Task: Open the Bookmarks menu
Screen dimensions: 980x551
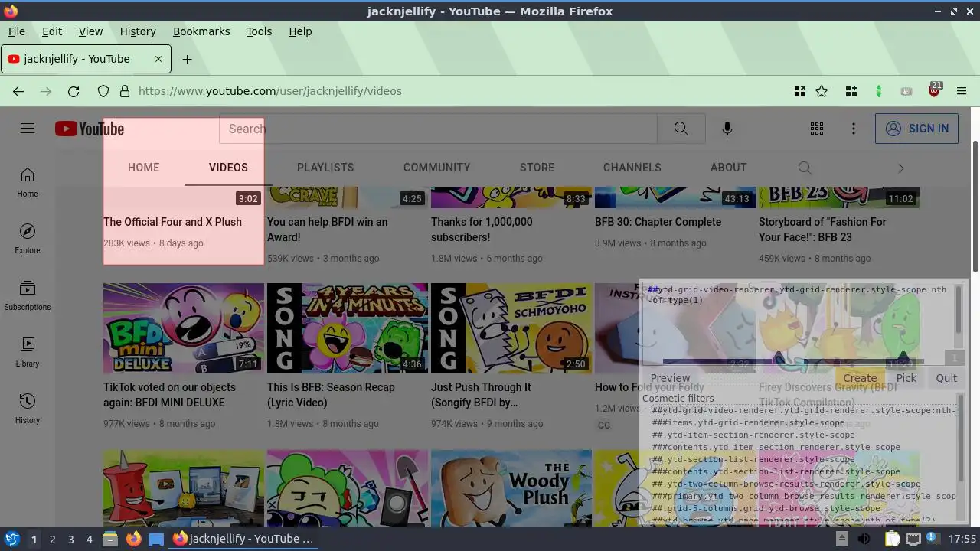Action: pyautogui.click(x=201, y=31)
